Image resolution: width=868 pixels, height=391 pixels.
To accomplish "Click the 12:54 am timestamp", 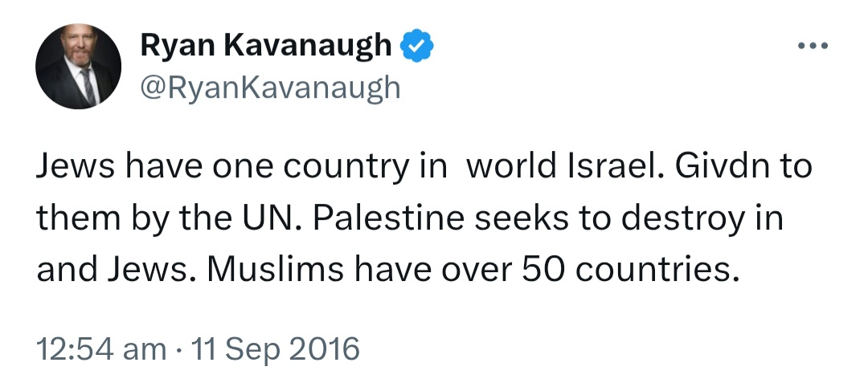I will click(101, 349).
